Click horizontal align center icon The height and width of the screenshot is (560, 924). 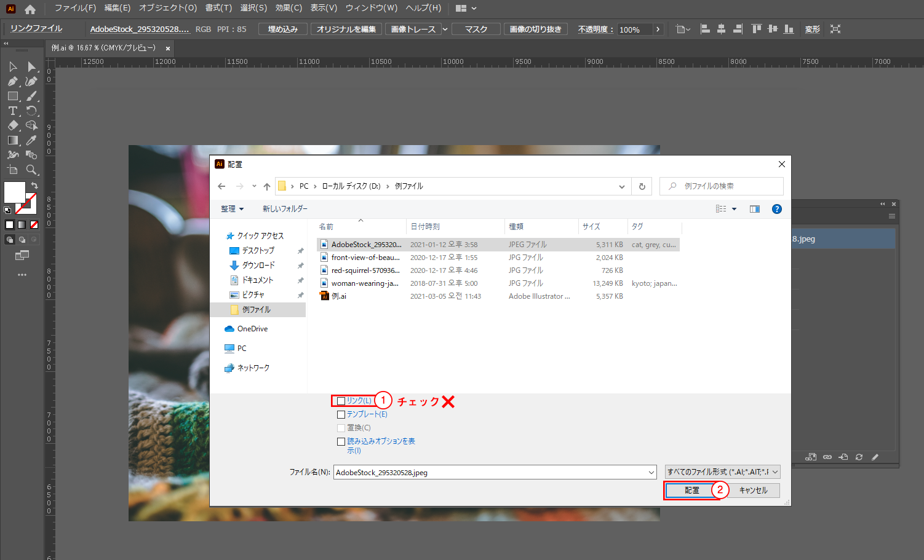pyautogui.click(x=721, y=29)
